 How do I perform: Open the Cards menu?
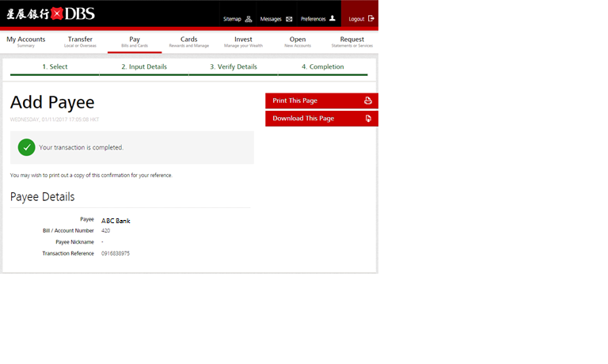(x=188, y=41)
